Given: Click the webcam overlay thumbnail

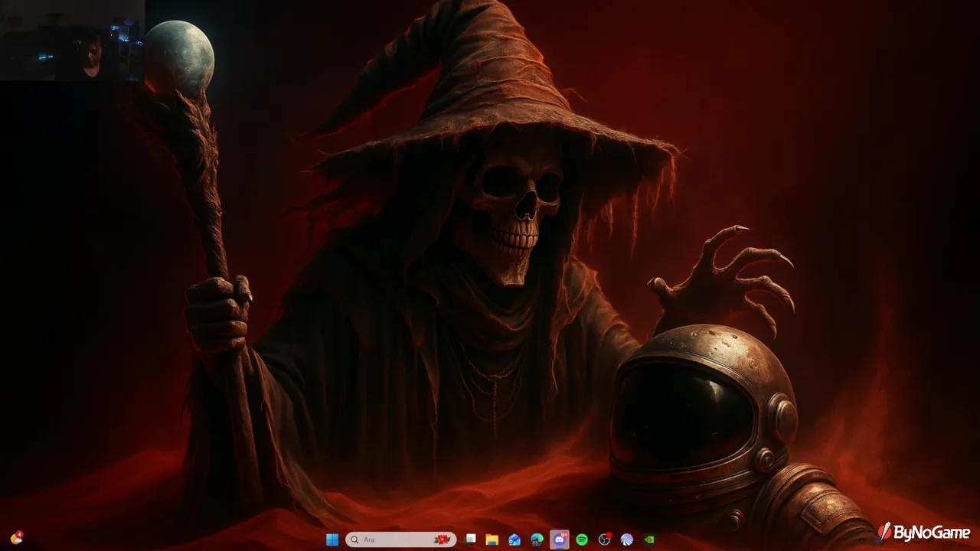Looking at the screenshot, I should tap(72, 40).
